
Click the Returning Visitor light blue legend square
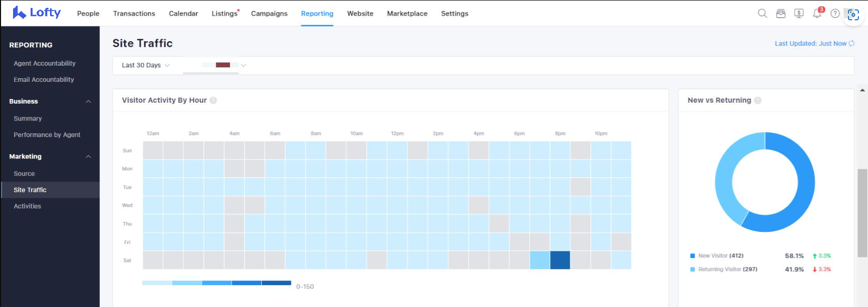pyautogui.click(x=692, y=269)
